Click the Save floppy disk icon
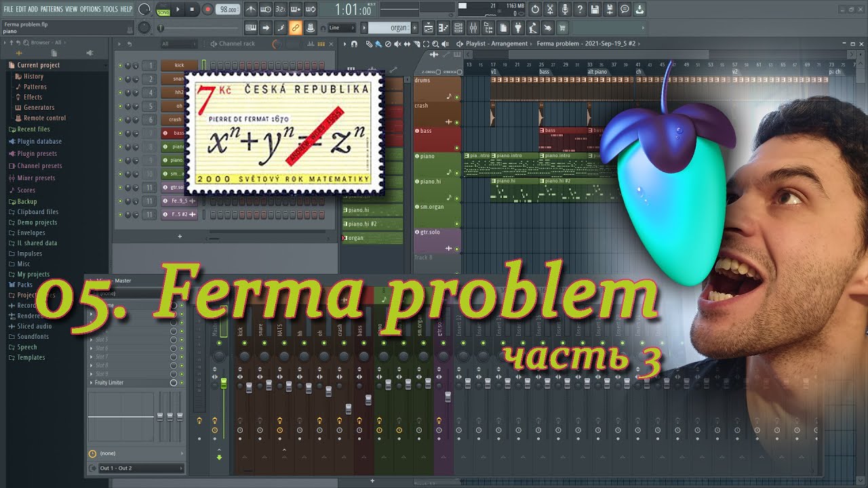 point(595,9)
